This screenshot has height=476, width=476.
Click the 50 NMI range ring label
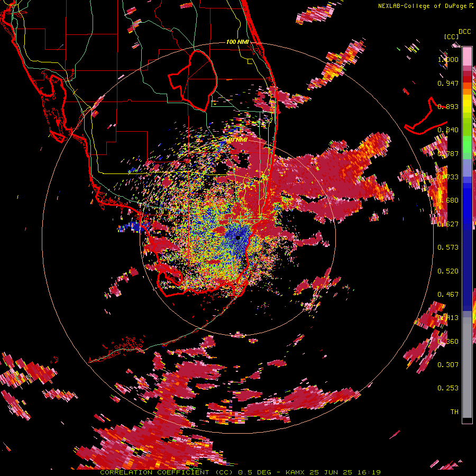coord(237,140)
